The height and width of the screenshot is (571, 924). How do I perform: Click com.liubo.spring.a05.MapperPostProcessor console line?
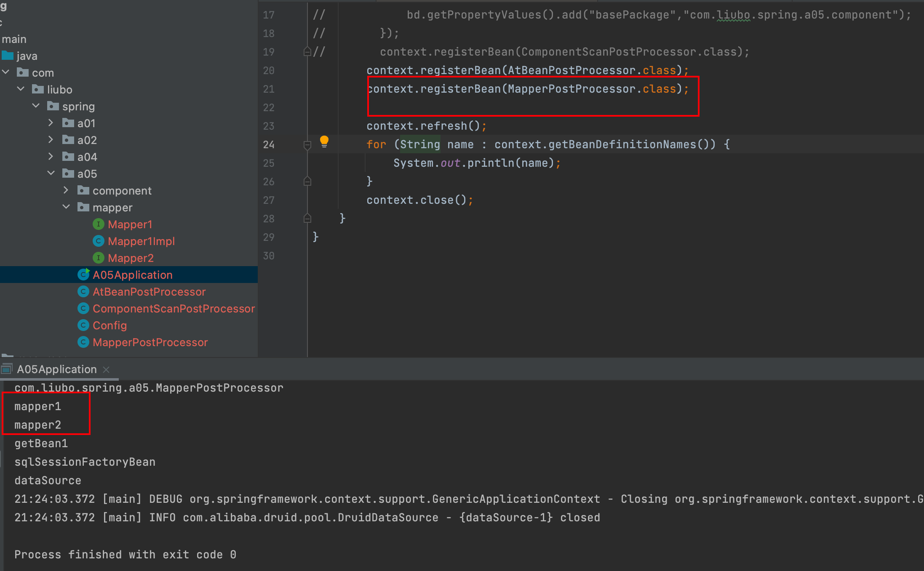tap(149, 388)
